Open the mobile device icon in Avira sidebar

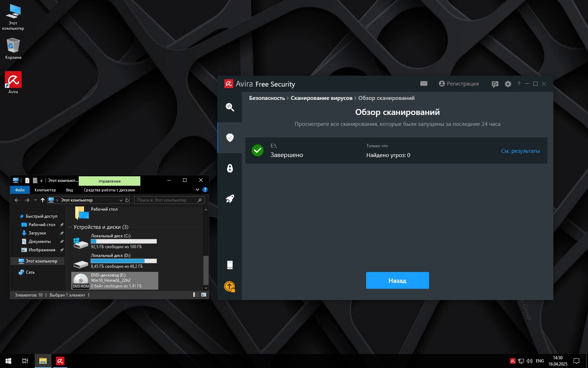pyautogui.click(x=230, y=265)
